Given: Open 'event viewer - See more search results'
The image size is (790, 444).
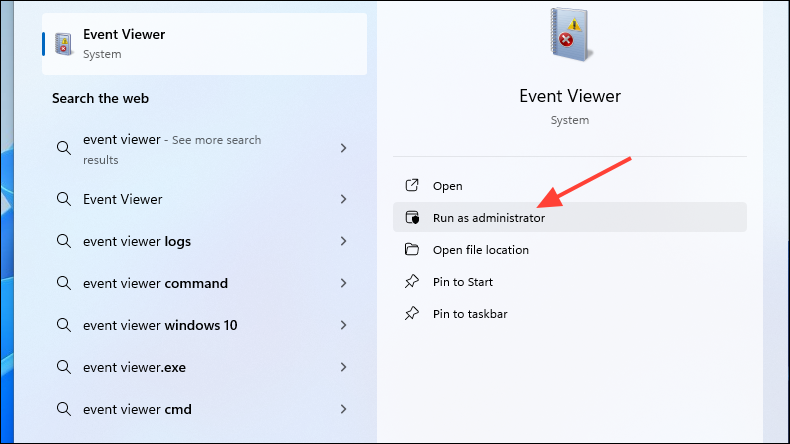Looking at the screenshot, I should click(203, 149).
